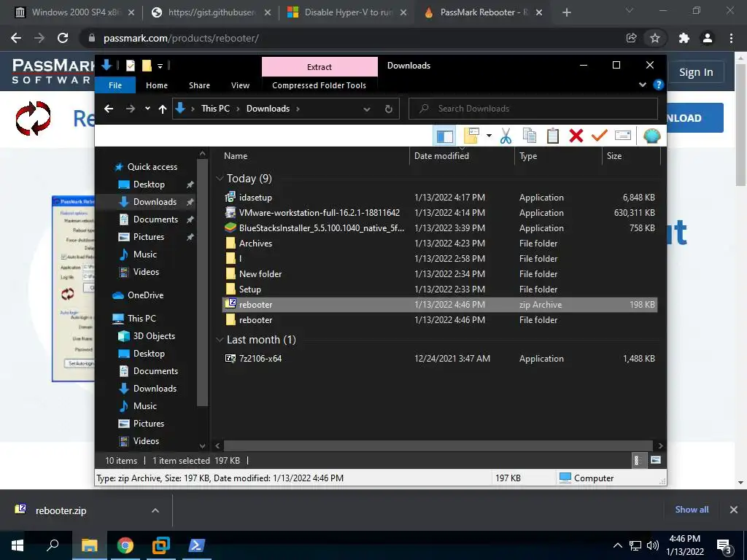Click the horizontal scrollbar in file list
747x560 pixels.
[438, 446]
